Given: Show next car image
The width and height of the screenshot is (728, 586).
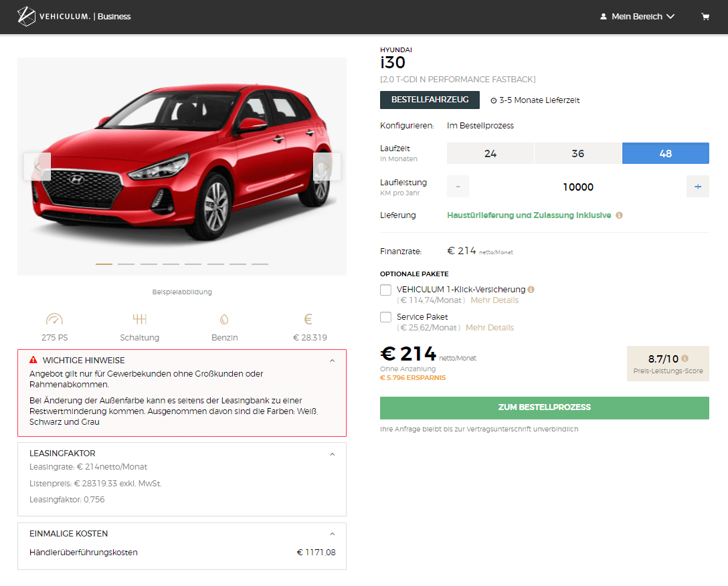Looking at the screenshot, I should pos(327,167).
